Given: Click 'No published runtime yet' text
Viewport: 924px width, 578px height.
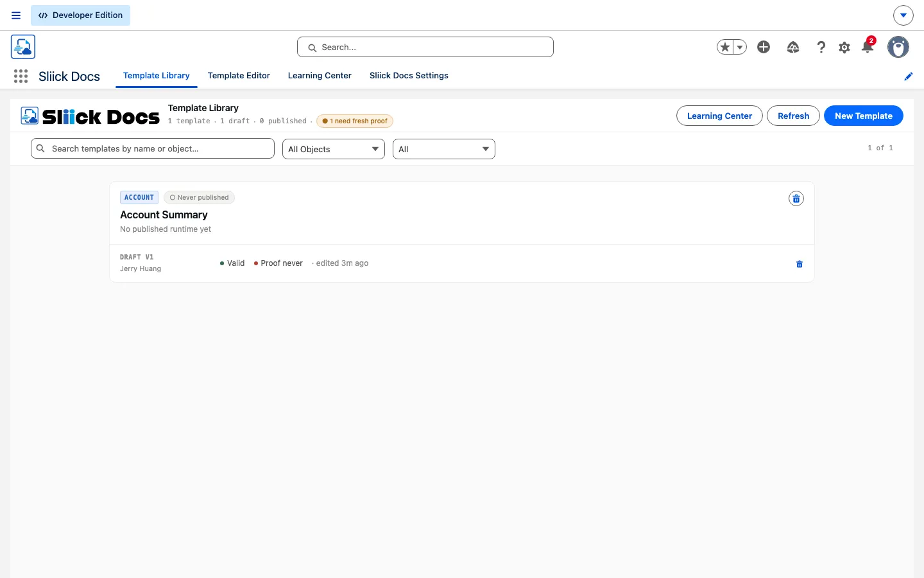Looking at the screenshot, I should coord(166,229).
